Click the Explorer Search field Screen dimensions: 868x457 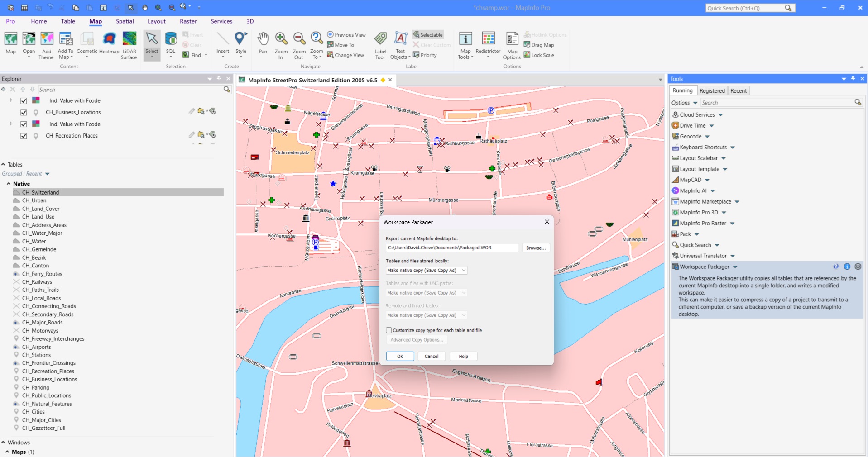pyautogui.click(x=130, y=90)
